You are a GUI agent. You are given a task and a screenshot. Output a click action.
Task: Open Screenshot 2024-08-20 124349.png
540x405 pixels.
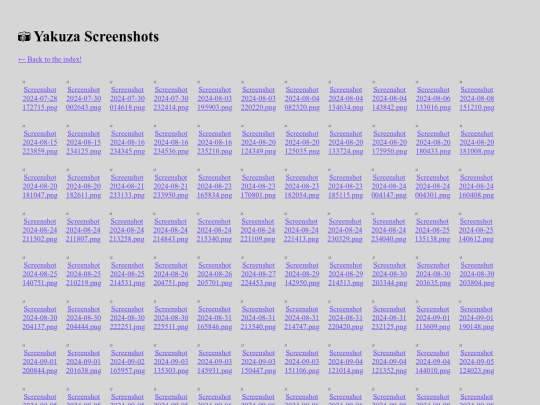coord(258,142)
